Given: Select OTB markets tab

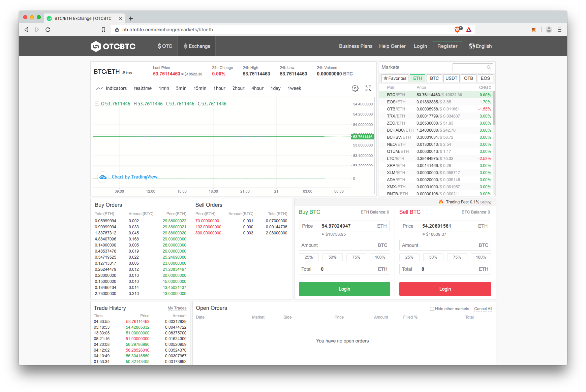Looking at the screenshot, I should [x=468, y=78].
